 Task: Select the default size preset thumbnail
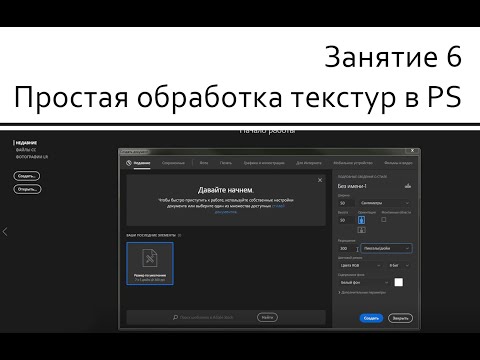coord(150,263)
